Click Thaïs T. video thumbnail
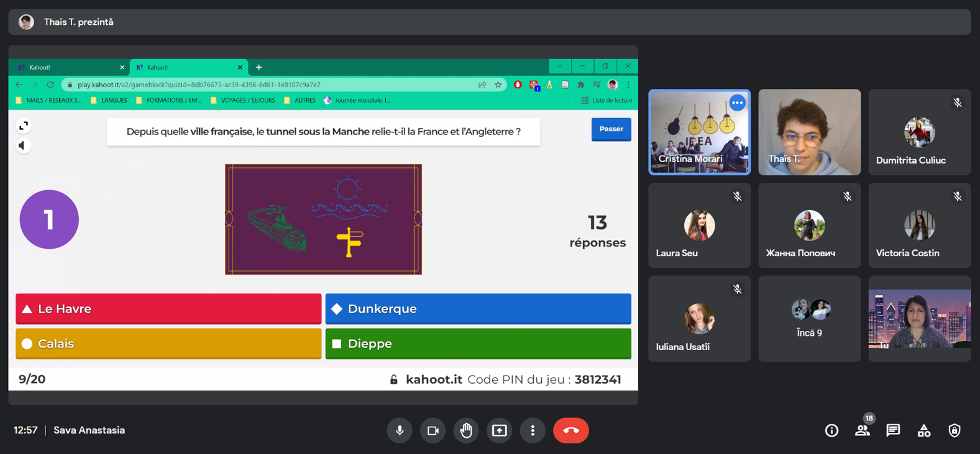Viewport: 980px width, 454px height. [x=809, y=132]
